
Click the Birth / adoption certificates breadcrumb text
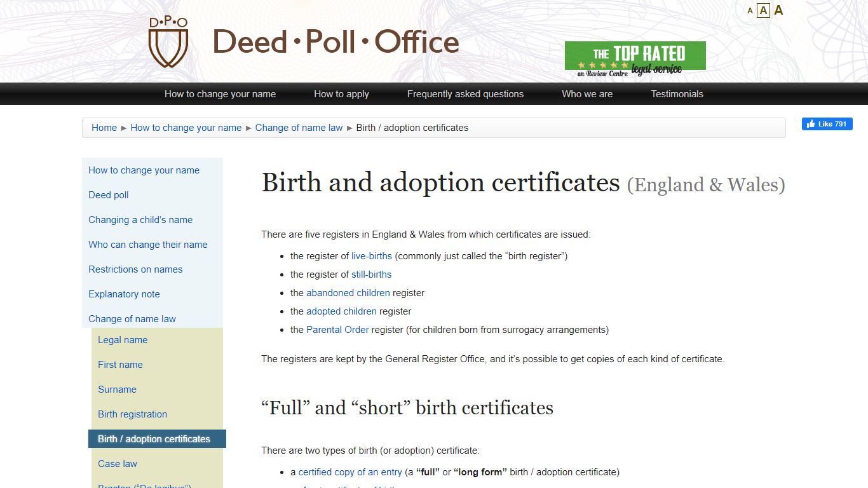[412, 128]
